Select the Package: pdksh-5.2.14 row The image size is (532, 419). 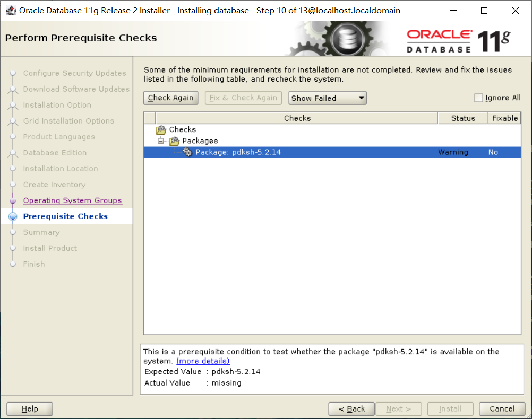pos(332,152)
